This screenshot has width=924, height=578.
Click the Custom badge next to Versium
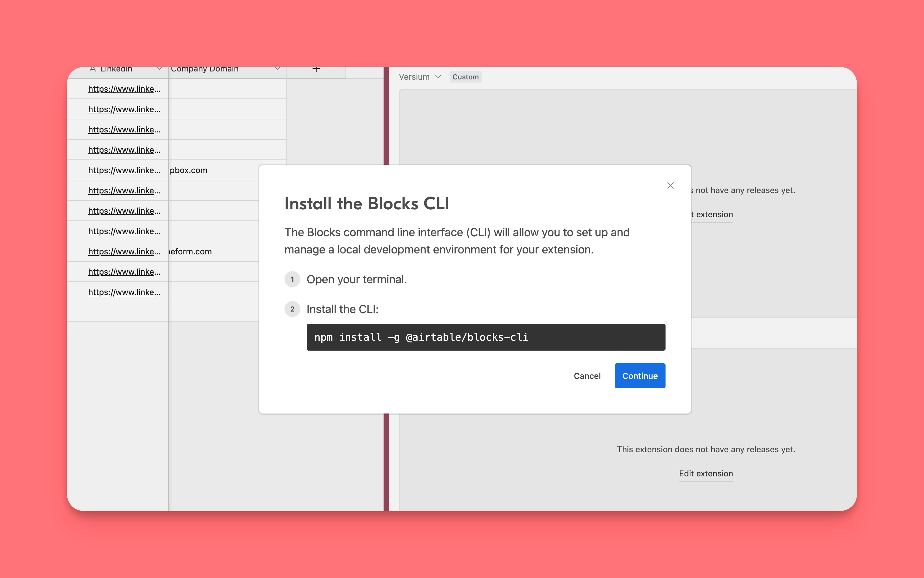(x=465, y=77)
